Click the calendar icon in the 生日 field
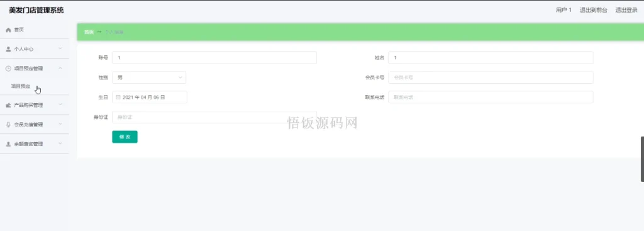Image resolution: width=644 pixels, height=231 pixels. (x=118, y=98)
